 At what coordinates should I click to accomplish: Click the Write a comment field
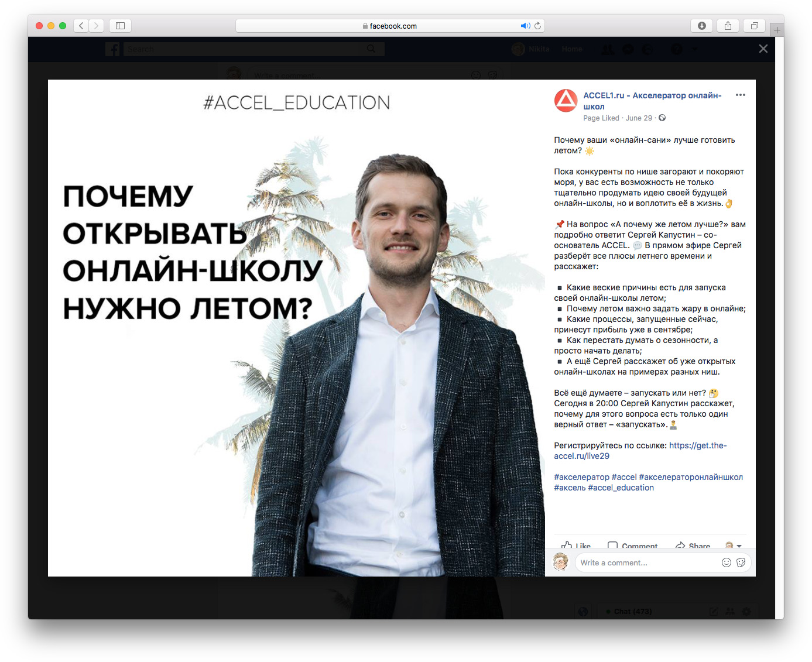tap(647, 562)
